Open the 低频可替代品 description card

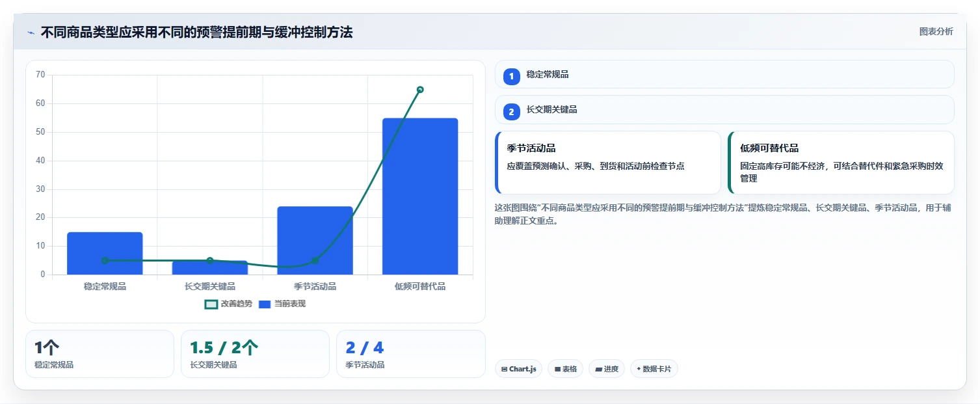pos(841,163)
